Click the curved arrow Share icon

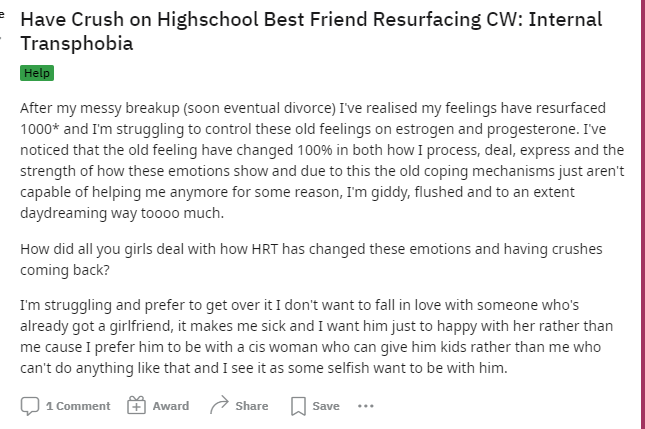(x=219, y=405)
